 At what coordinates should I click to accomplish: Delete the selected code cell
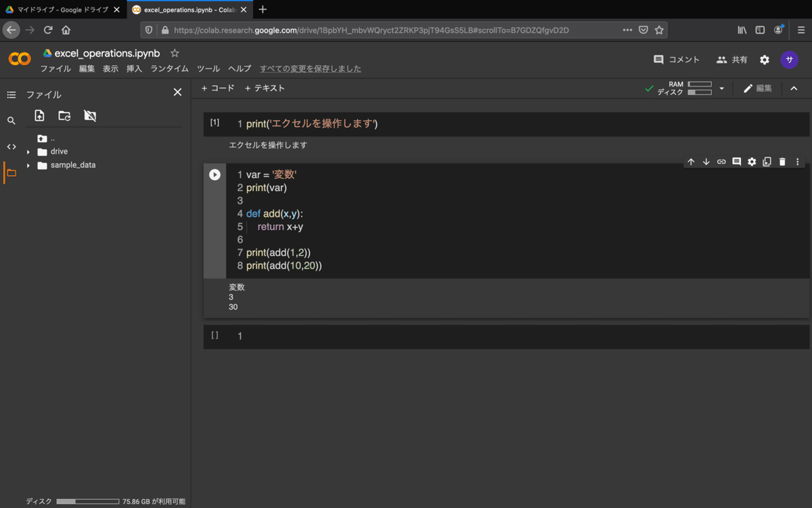[x=782, y=161]
